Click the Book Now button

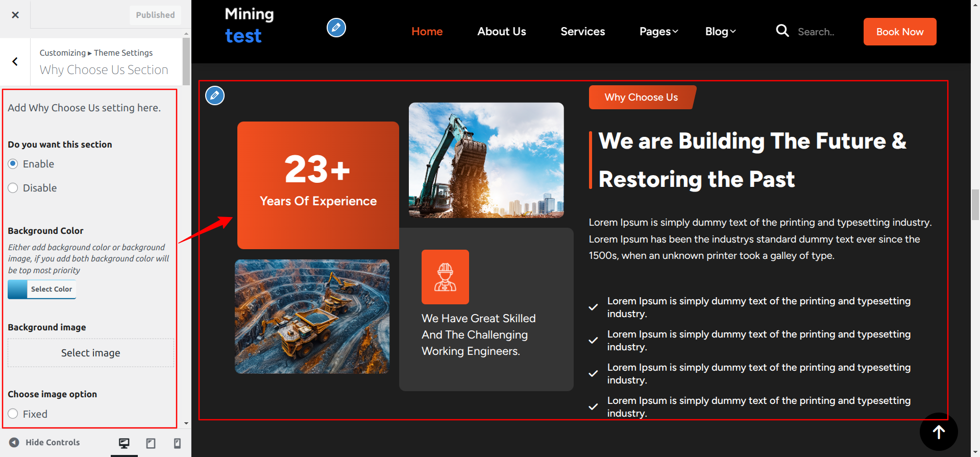tap(899, 32)
